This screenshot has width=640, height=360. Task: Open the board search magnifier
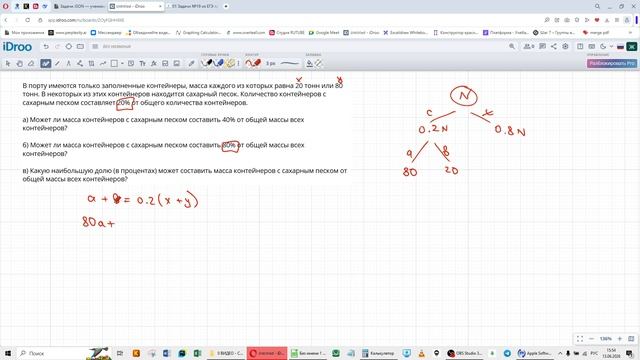coord(512,47)
